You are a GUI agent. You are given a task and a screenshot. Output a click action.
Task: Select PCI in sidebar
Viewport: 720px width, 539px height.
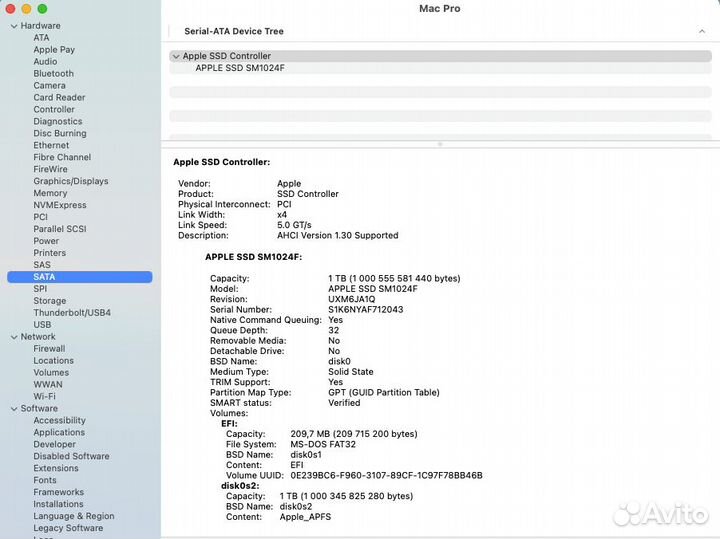[40, 217]
